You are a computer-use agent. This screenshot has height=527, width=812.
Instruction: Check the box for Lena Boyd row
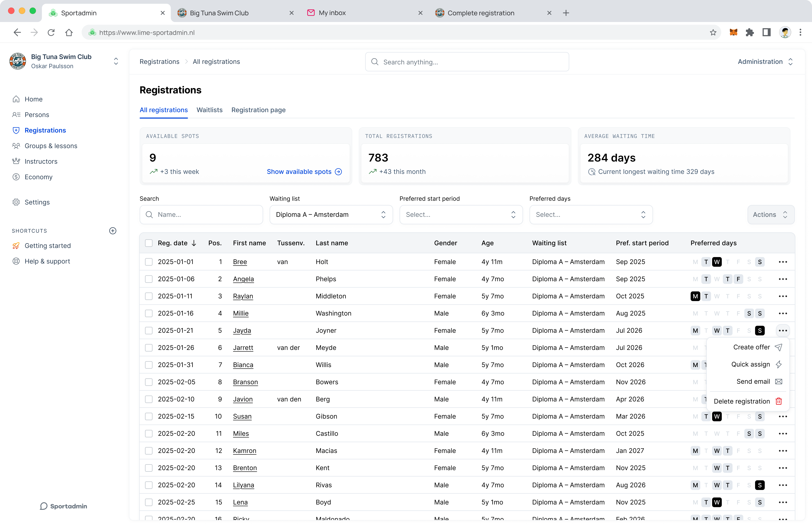pos(149,502)
